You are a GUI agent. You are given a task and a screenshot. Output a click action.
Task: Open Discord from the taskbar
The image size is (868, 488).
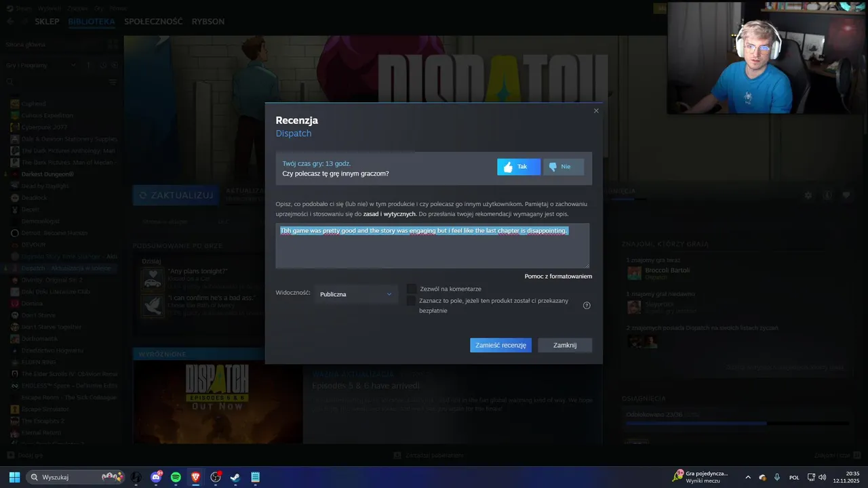(157, 477)
